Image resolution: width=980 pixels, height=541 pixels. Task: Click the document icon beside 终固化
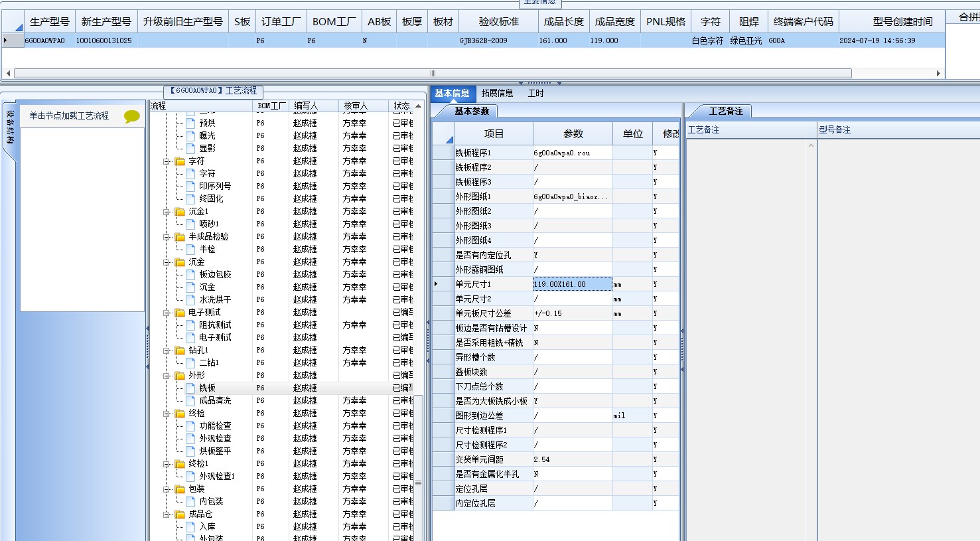(x=190, y=198)
